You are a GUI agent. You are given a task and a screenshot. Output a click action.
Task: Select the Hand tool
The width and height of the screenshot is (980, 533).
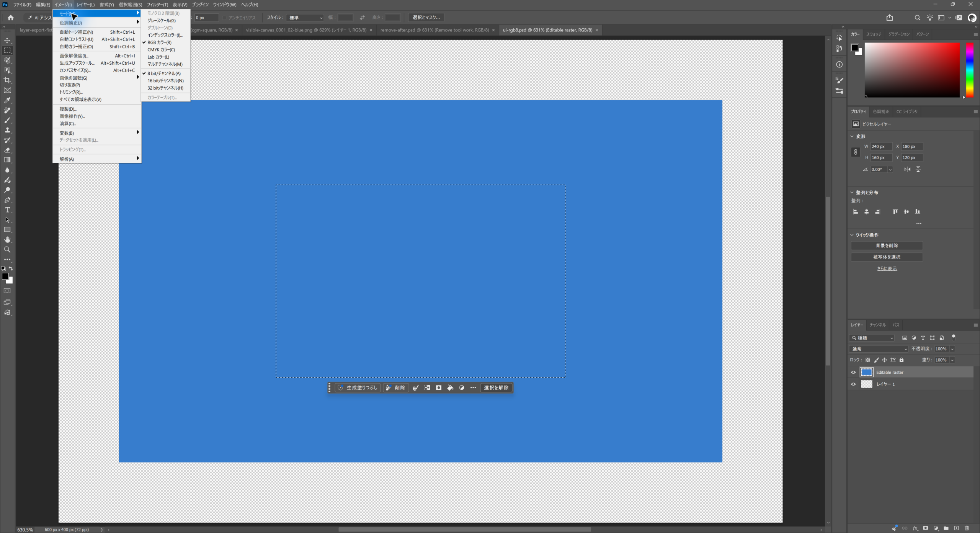7,240
